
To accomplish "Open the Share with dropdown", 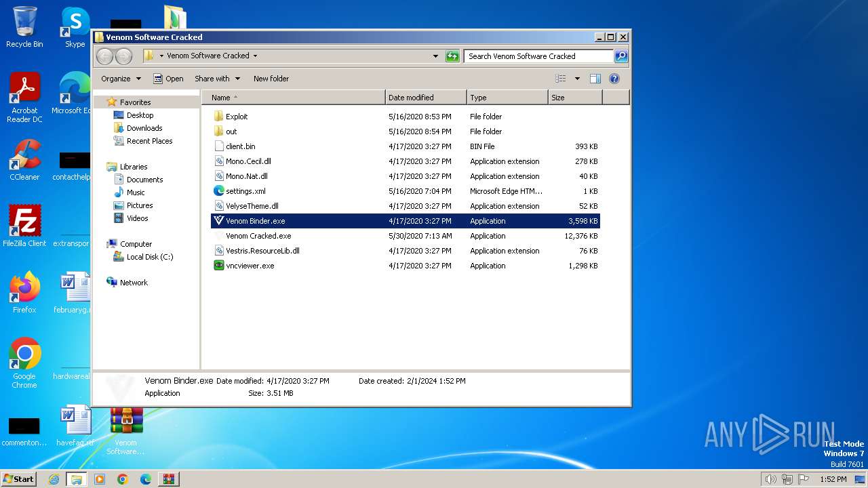I will (217, 79).
